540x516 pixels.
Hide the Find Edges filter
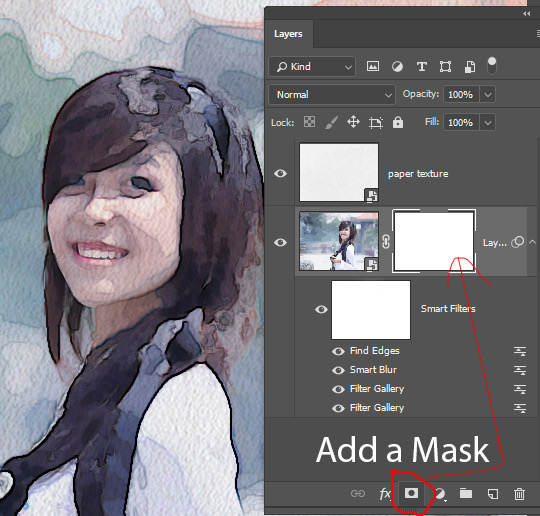click(338, 351)
